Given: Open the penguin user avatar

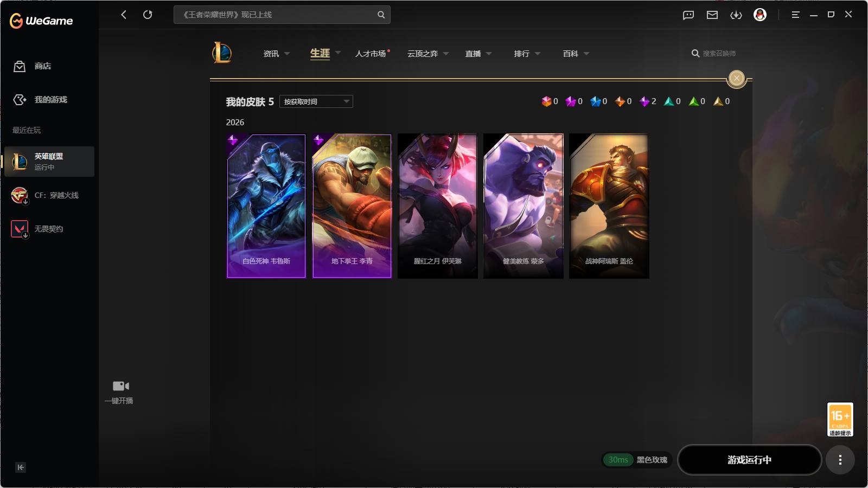Looking at the screenshot, I should 760,15.
